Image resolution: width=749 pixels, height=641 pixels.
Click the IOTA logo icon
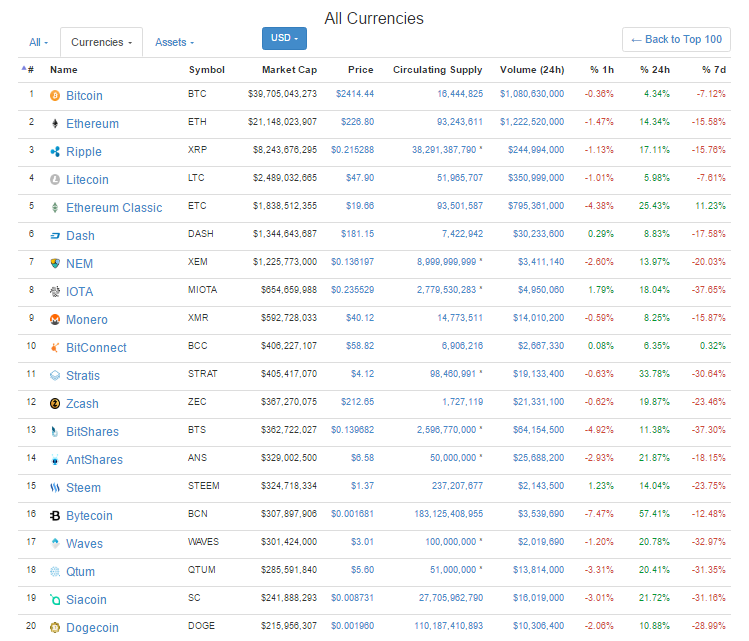(55, 292)
